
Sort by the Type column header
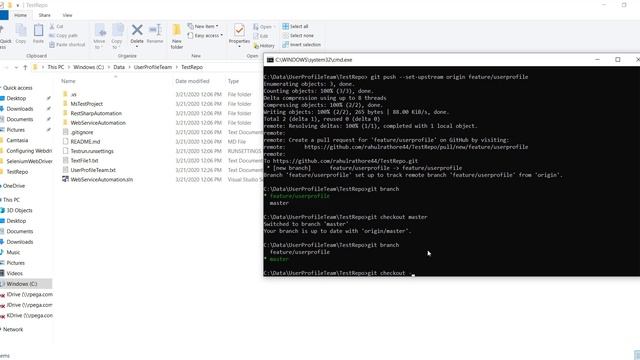click(x=233, y=81)
